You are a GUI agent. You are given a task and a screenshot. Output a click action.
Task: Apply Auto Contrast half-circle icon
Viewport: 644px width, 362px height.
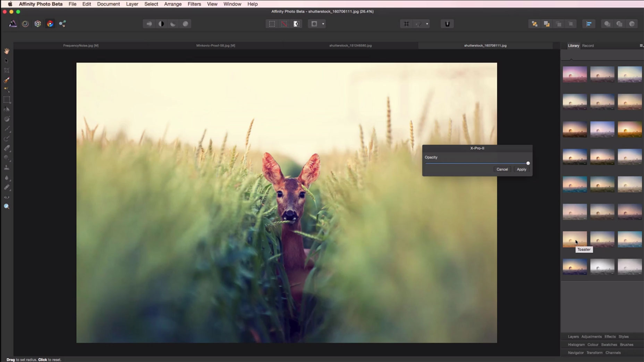pos(161,24)
